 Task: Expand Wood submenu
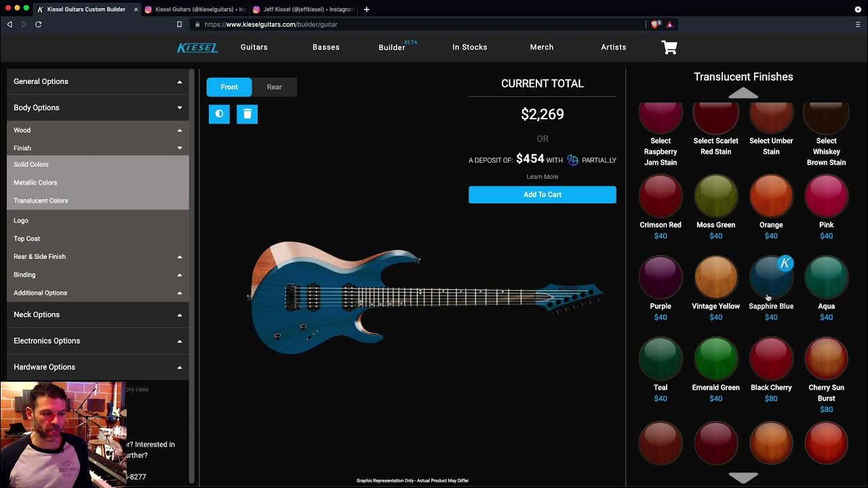pyautogui.click(x=98, y=130)
